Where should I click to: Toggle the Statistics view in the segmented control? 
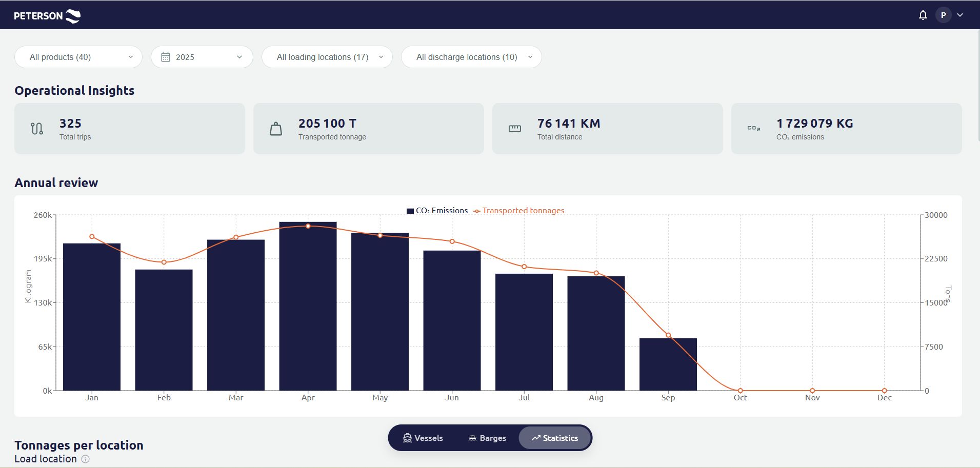pyautogui.click(x=554, y=438)
